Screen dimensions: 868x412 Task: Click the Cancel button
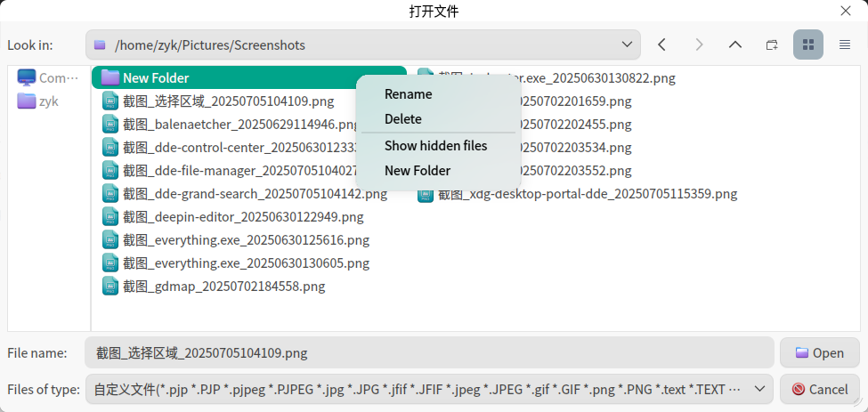pyautogui.click(x=819, y=390)
